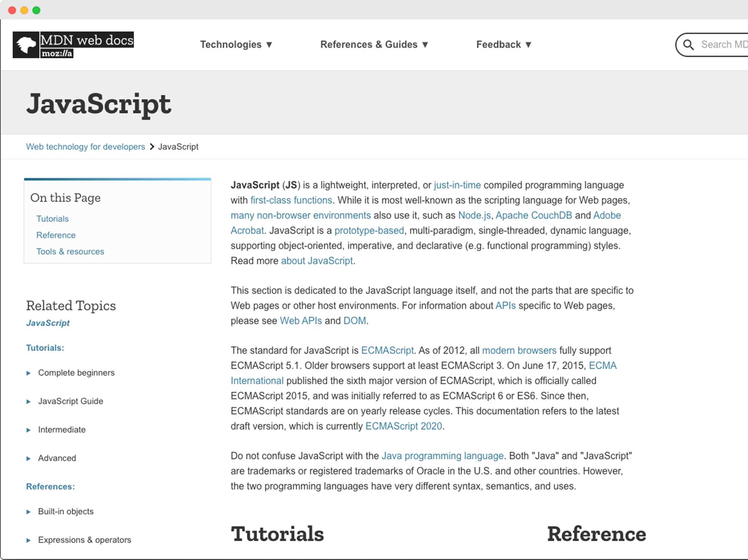Click the green maximize window button

[36, 10]
